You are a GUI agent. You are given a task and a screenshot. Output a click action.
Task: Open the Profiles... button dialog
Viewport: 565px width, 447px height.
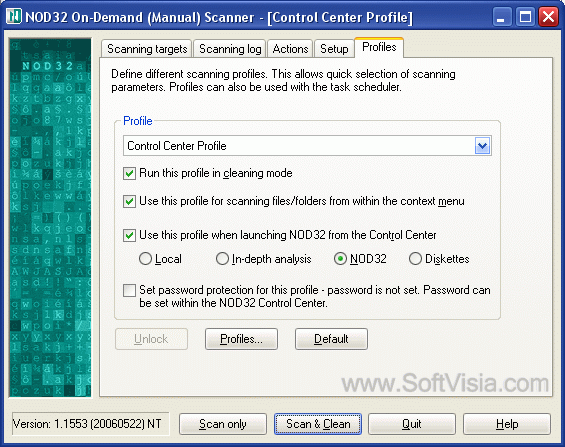tap(241, 339)
